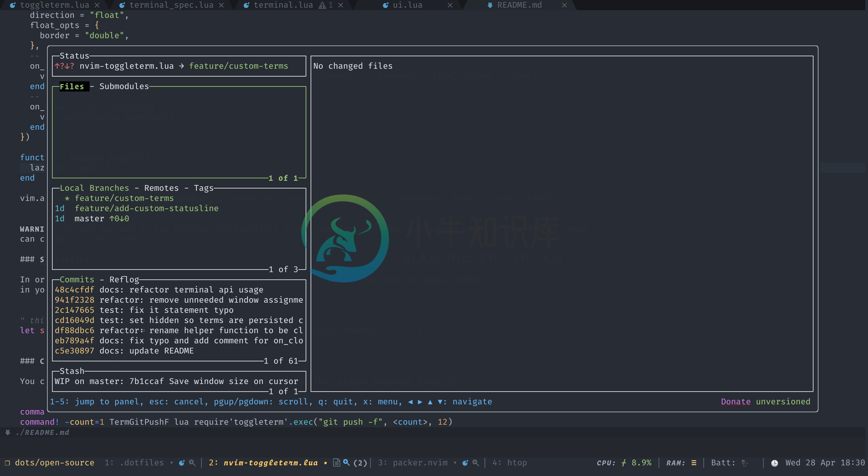Select commit df88dbc6 rename helper function

tap(179, 330)
